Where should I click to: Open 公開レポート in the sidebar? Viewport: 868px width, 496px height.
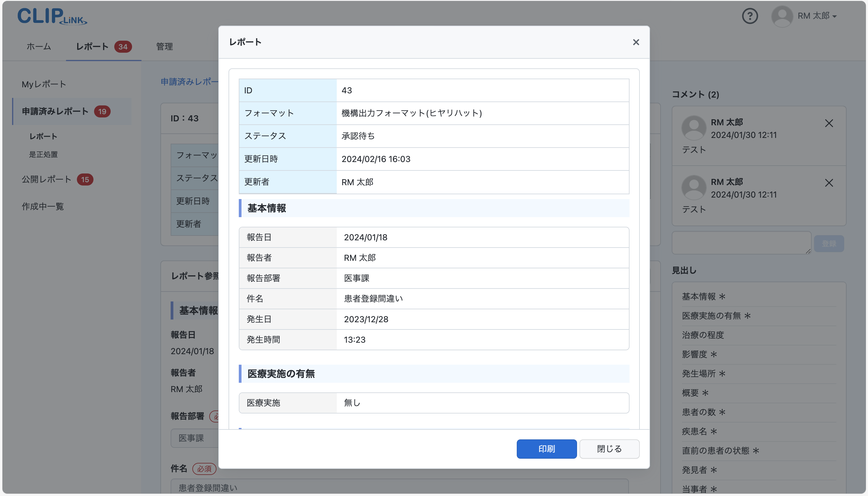[46, 179]
